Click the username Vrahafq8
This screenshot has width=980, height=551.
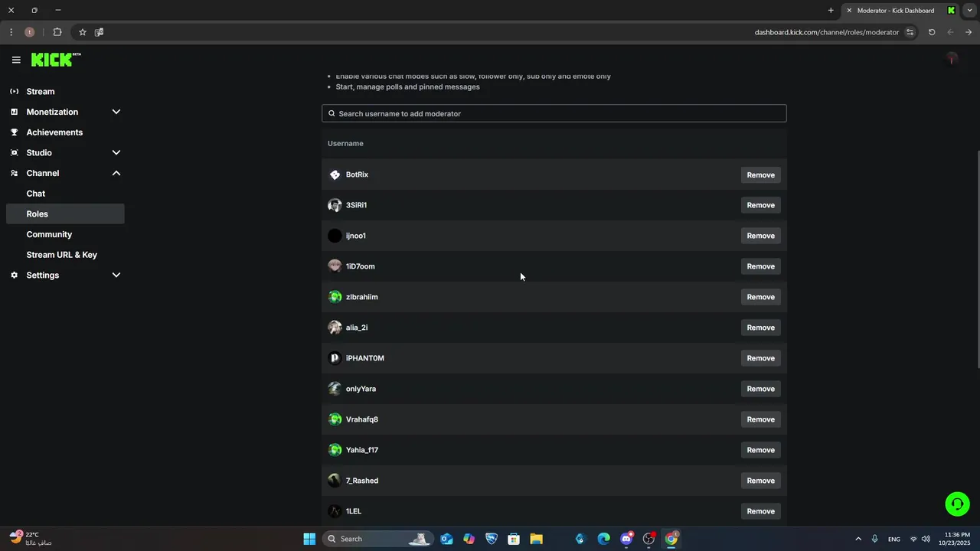pyautogui.click(x=362, y=419)
